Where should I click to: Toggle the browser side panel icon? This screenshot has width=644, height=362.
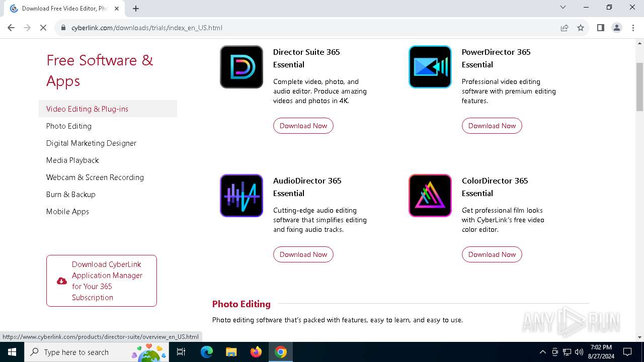(601, 28)
